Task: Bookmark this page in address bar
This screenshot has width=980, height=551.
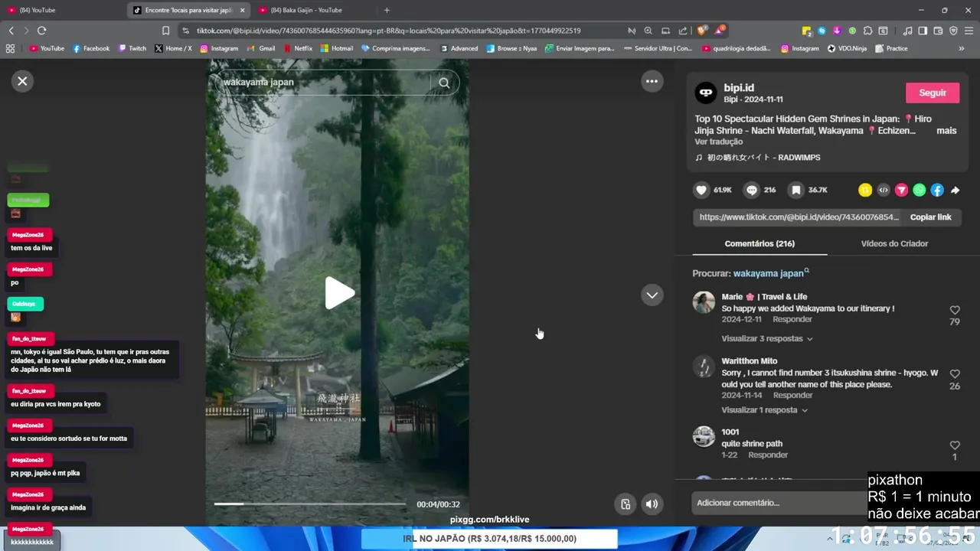Action: tap(165, 31)
